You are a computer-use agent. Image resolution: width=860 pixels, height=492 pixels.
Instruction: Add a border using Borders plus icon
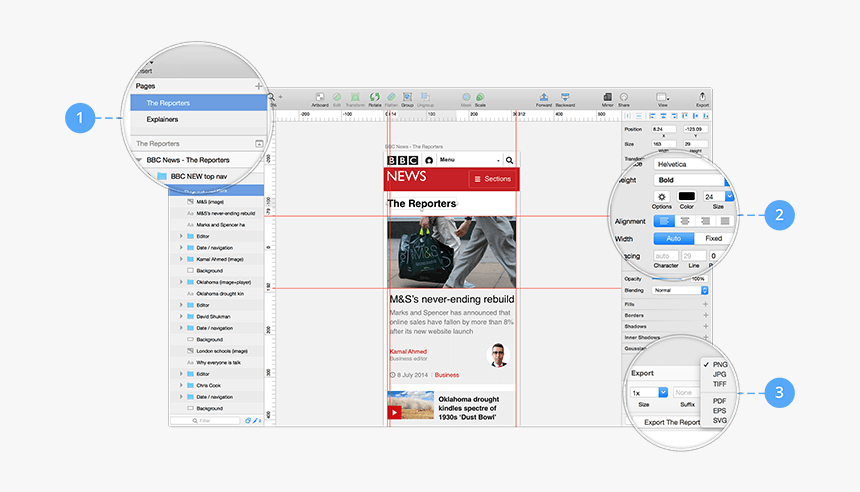705,315
